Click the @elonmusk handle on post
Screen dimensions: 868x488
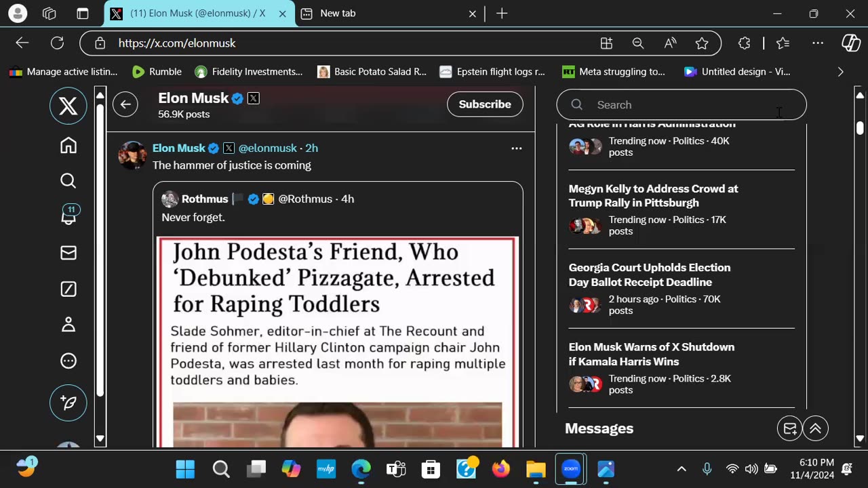pyautogui.click(x=268, y=148)
